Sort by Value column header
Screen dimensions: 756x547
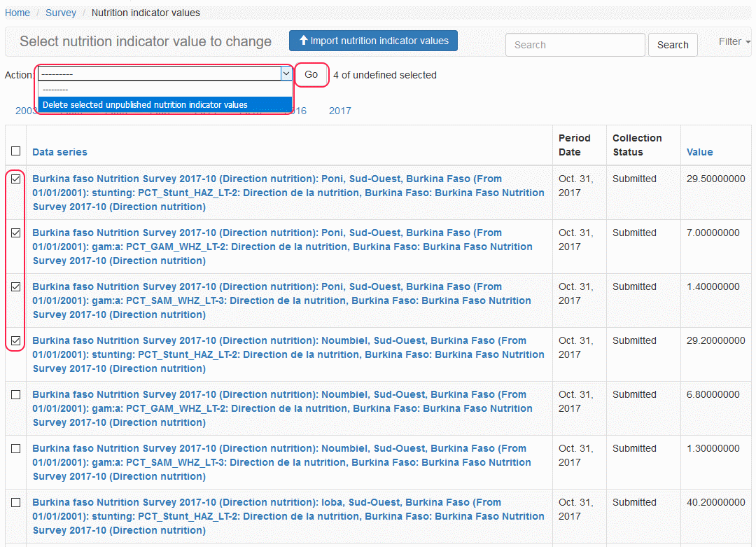pyautogui.click(x=699, y=152)
